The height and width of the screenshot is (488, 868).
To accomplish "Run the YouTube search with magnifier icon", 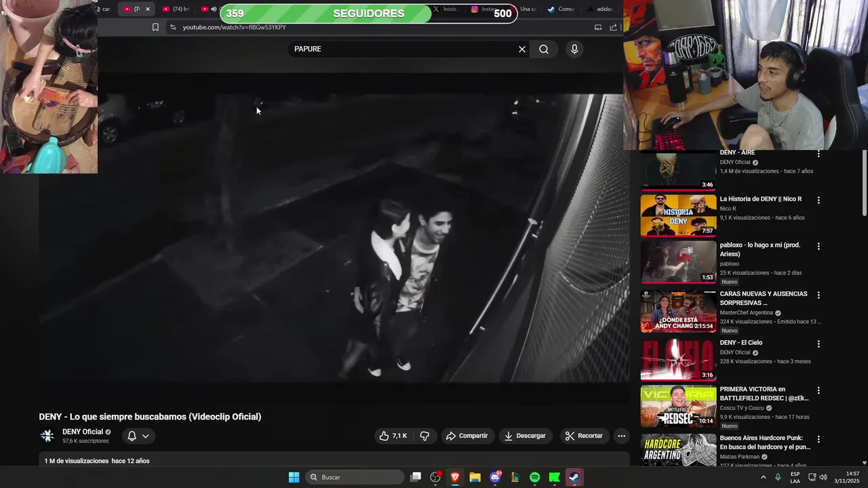I will pyautogui.click(x=544, y=49).
